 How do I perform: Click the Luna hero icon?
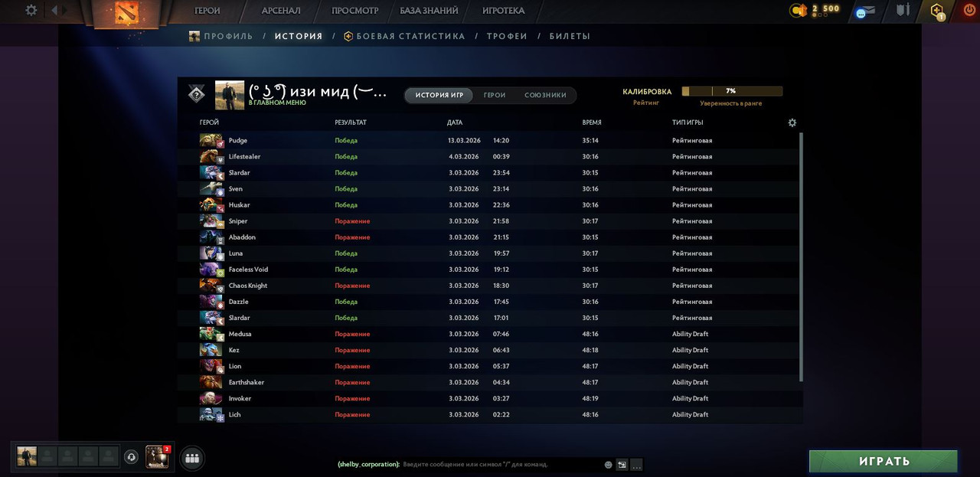click(211, 253)
